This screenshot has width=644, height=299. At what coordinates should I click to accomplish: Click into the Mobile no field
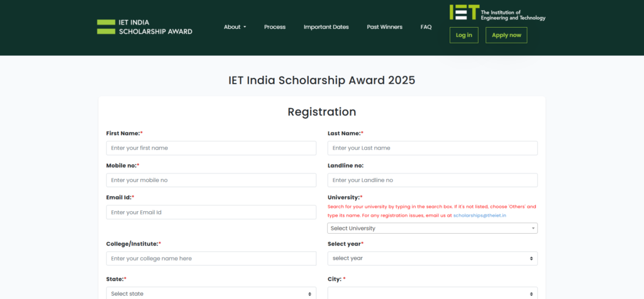coord(211,180)
